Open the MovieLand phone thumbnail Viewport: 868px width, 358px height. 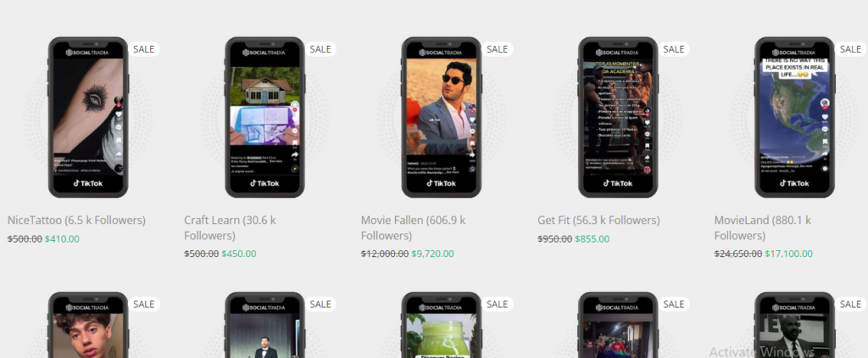tap(794, 117)
